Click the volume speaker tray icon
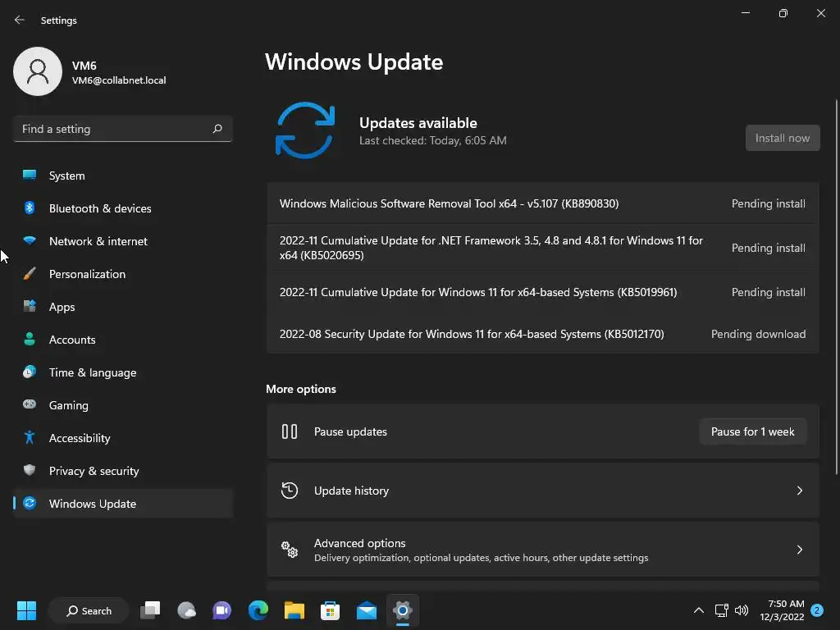Image resolution: width=840 pixels, height=630 pixels. 742,610
